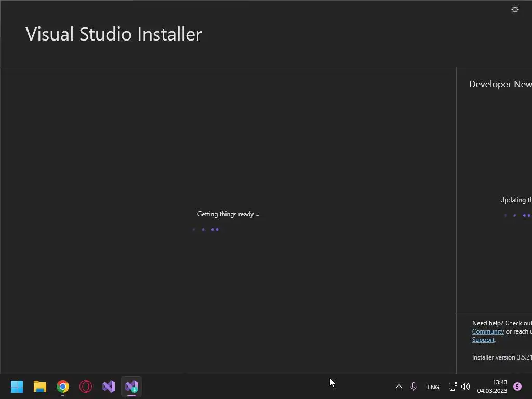Screen dimensions: 532x399
Task: Click the Installer version text
Action: click(502, 357)
